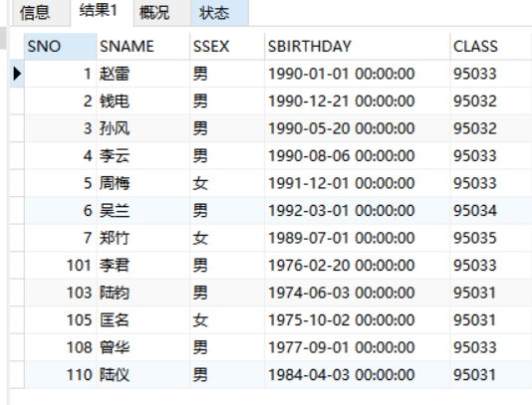Image resolution: width=532 pixels, height=405 pixels.
Task: Click birthday 1990-08-06 00:00:00
Action: (358, 156)
